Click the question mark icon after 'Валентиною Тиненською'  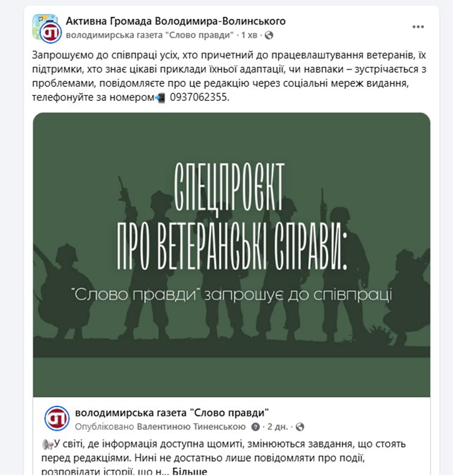pos(255,427)
